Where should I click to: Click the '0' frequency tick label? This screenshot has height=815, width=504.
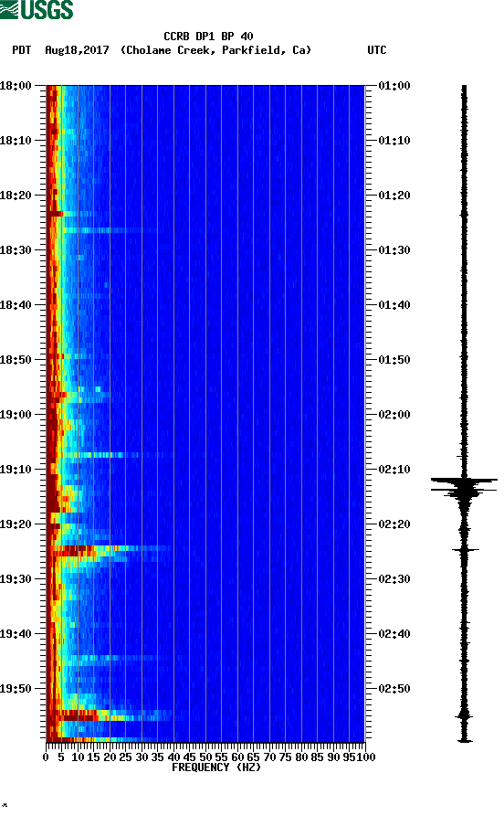[46, 757]
